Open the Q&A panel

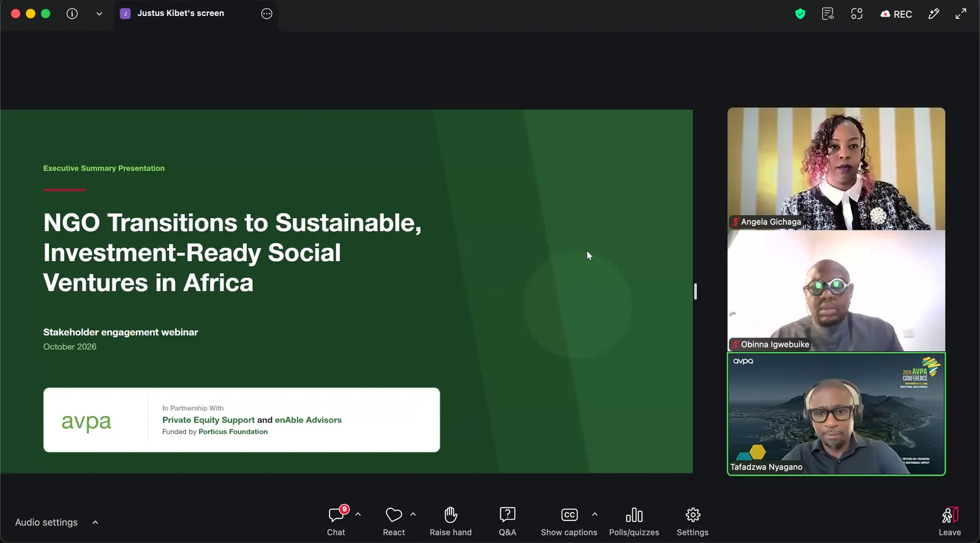coord(507,522)
